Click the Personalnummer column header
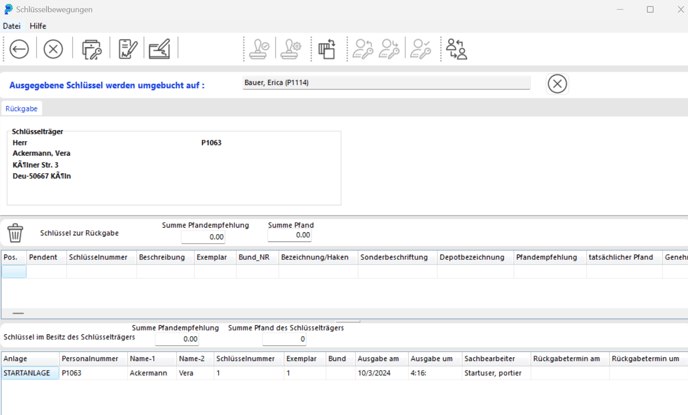Image resolution: width=688 pixels, height=415 pixels. click(x=93, y=359)
